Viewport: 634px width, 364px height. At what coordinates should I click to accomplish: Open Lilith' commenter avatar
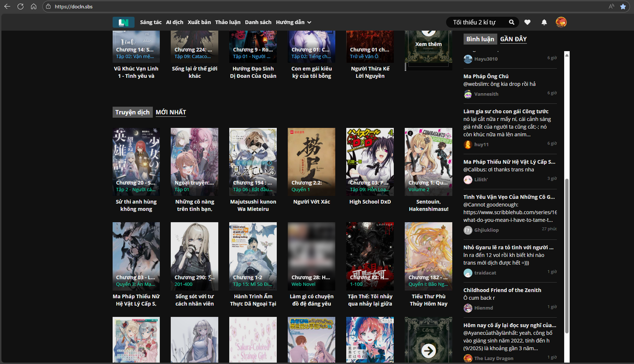pos(468,180)
